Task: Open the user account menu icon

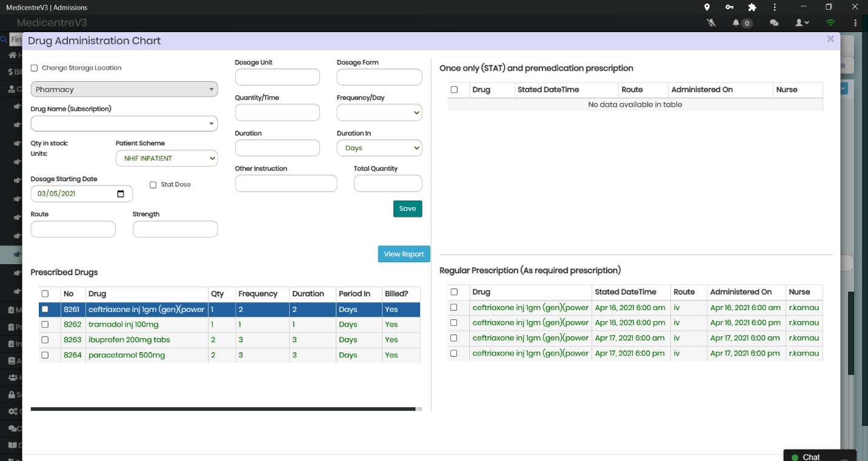Action: click(802, 23)
